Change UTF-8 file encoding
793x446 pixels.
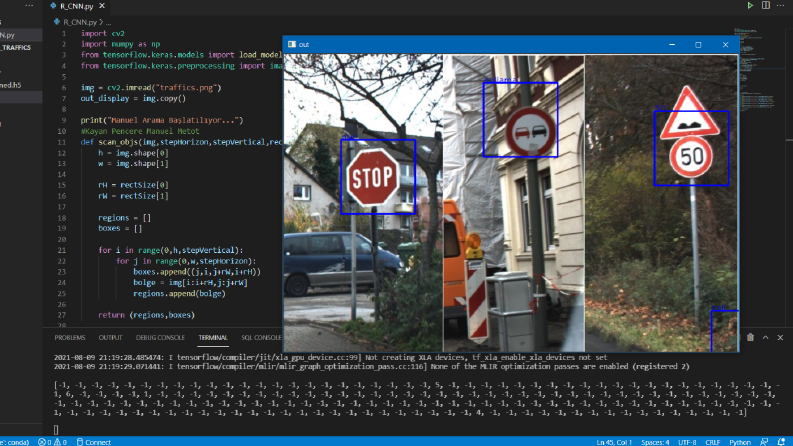coord(687,442)
